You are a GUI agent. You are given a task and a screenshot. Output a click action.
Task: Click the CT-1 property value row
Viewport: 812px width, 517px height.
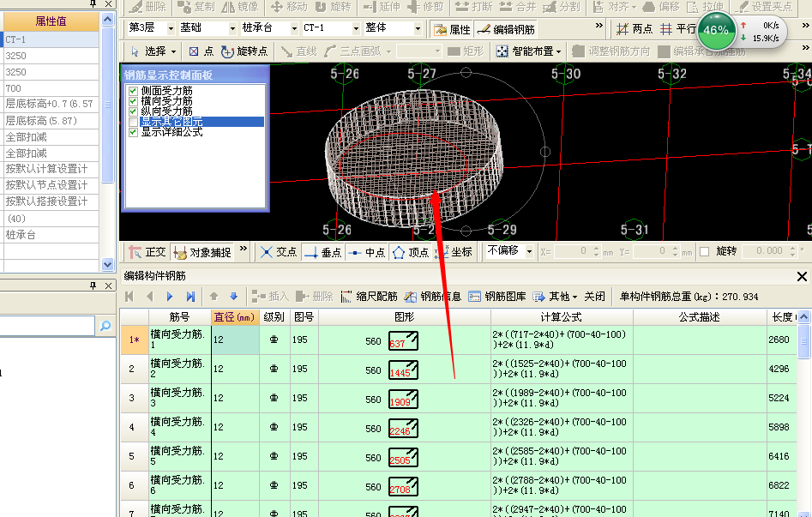click(x=51, y=39)
